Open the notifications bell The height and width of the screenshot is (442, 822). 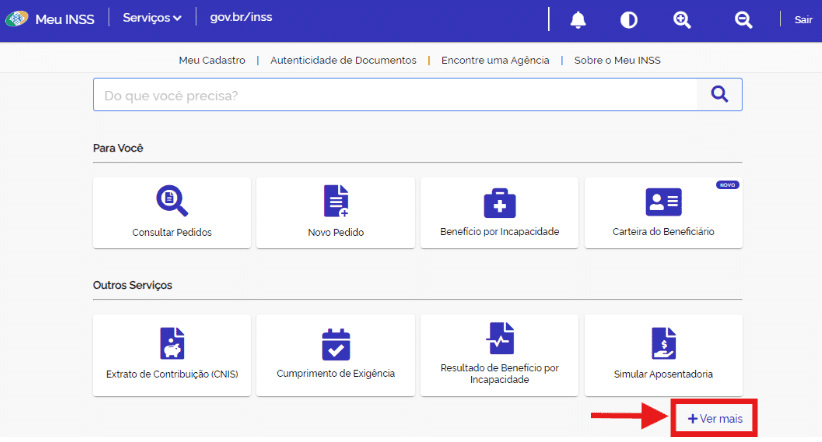(x=578, y=19)
